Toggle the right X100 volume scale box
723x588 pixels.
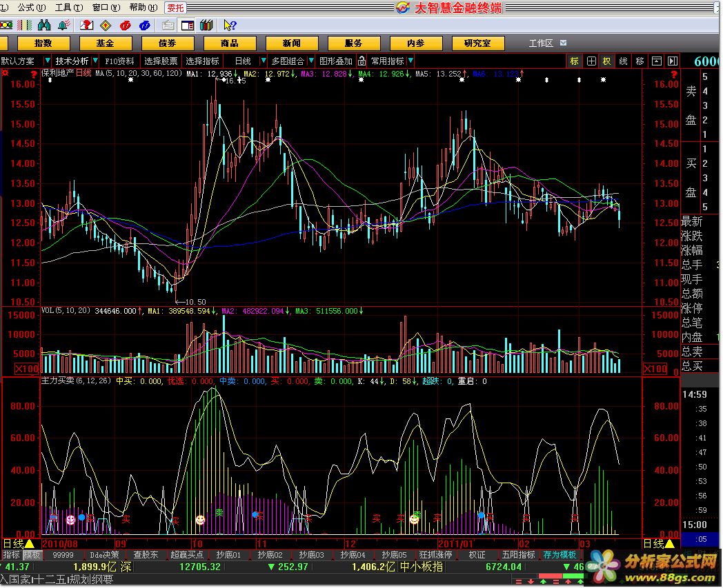pyautogui.click(x=655, y=369)
